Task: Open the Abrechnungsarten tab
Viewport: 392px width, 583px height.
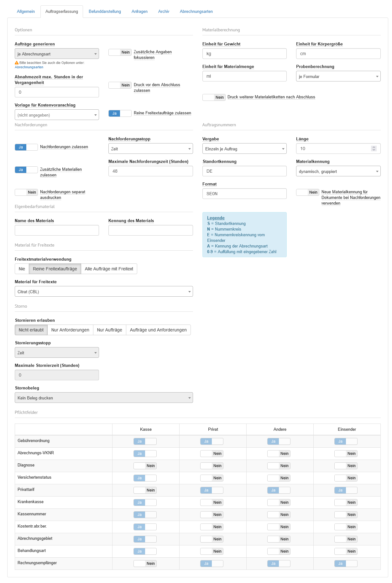Action: (x=196, y=12)
